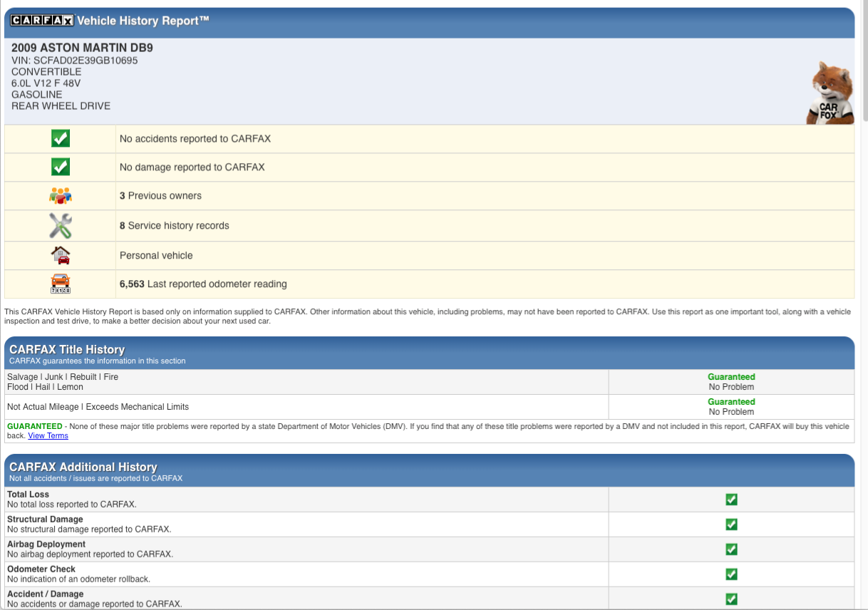The image size is (868, 610).
Task: Click "Not all accidents / issues are reported" subtitle
Action: pyautogui.click(x=96, y=478)
